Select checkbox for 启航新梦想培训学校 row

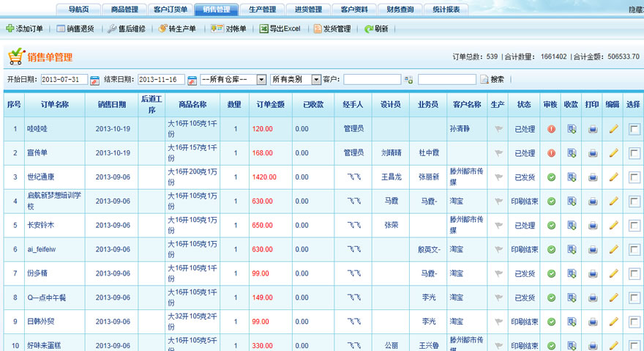click(x=634, y=202)
